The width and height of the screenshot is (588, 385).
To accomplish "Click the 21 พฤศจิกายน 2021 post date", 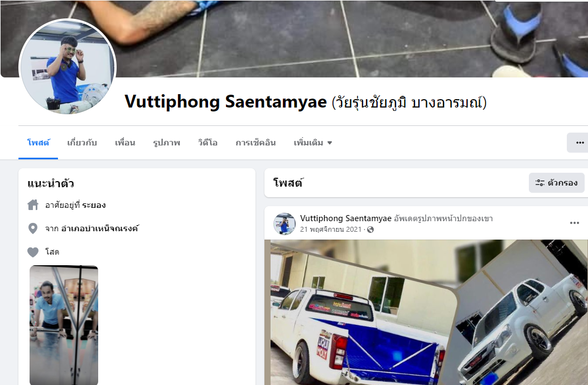I will click(330, 230).
